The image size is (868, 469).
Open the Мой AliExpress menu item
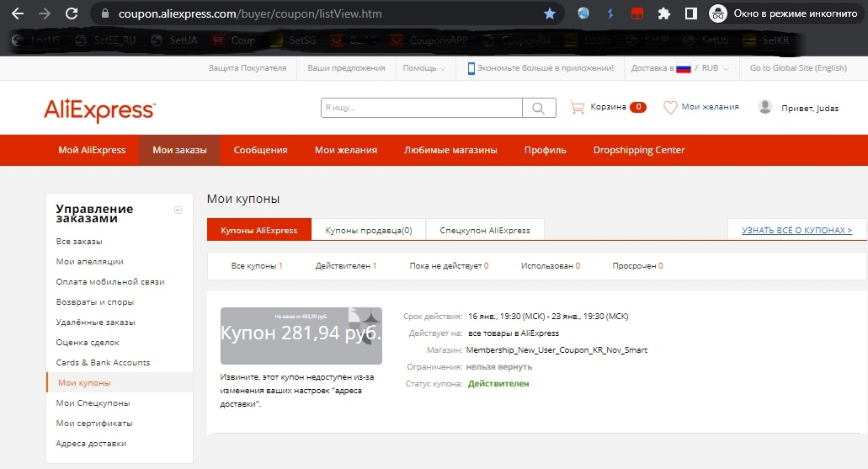click(x=92, y=150)
